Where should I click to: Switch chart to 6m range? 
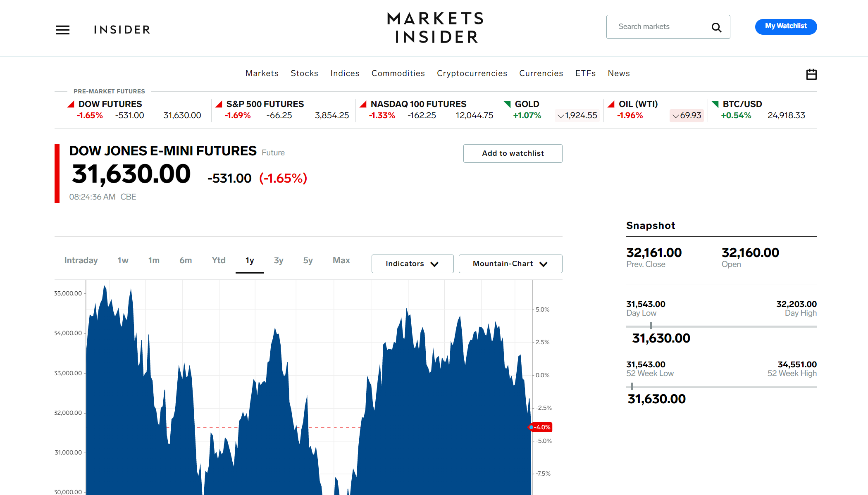[x=186, y=260]
